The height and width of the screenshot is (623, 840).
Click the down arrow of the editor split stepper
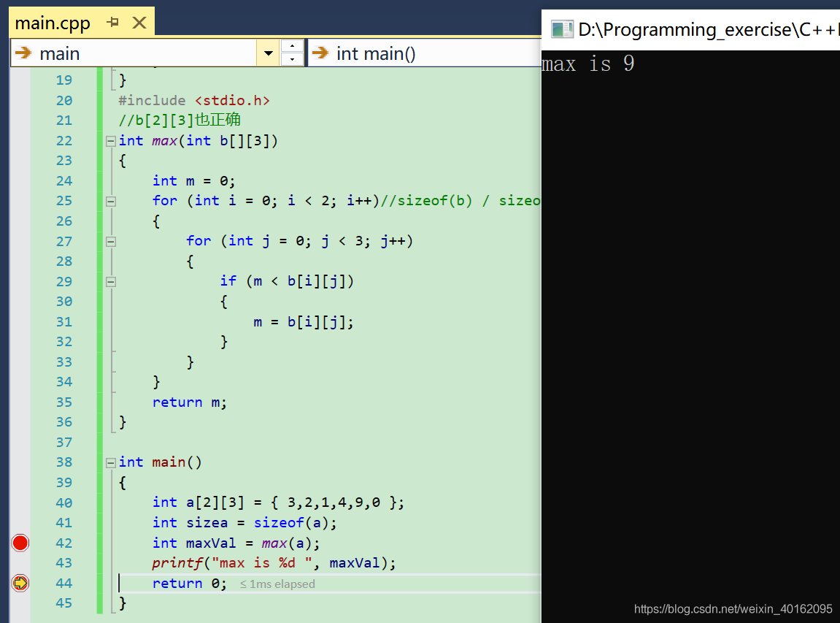292,59
